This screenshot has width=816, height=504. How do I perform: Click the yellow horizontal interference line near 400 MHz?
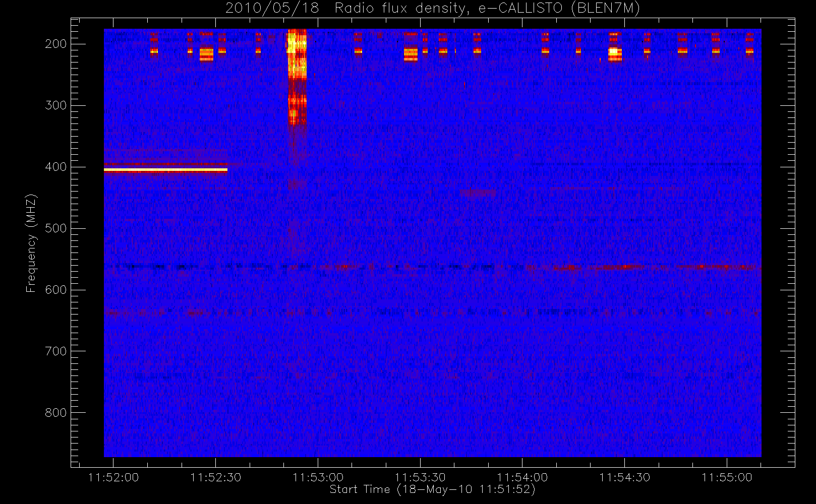[165, 170]
